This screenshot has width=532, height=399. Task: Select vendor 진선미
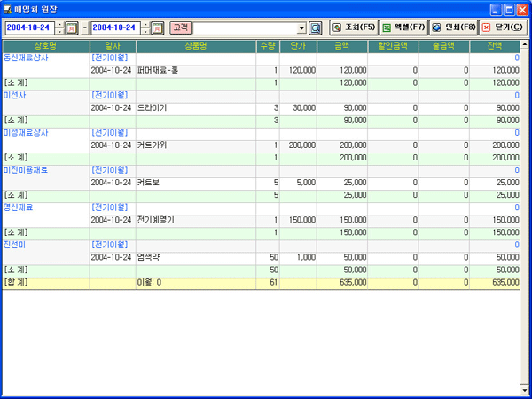coord(14,245)
